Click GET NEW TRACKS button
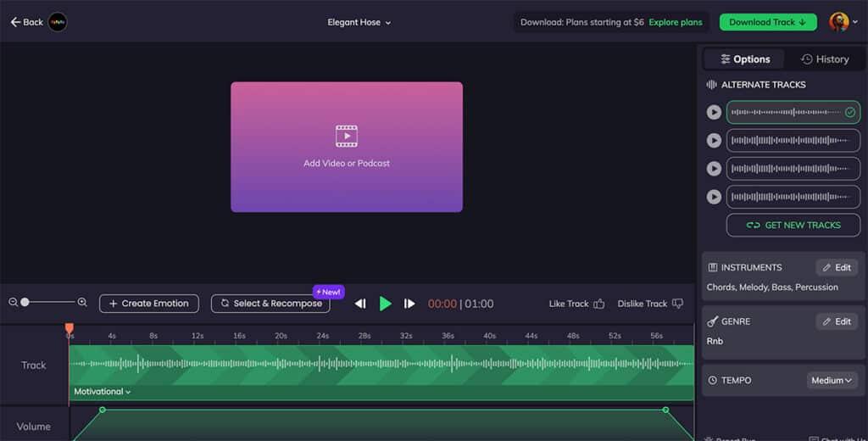This screenshot has width=868, height=441. coord(793,226)
